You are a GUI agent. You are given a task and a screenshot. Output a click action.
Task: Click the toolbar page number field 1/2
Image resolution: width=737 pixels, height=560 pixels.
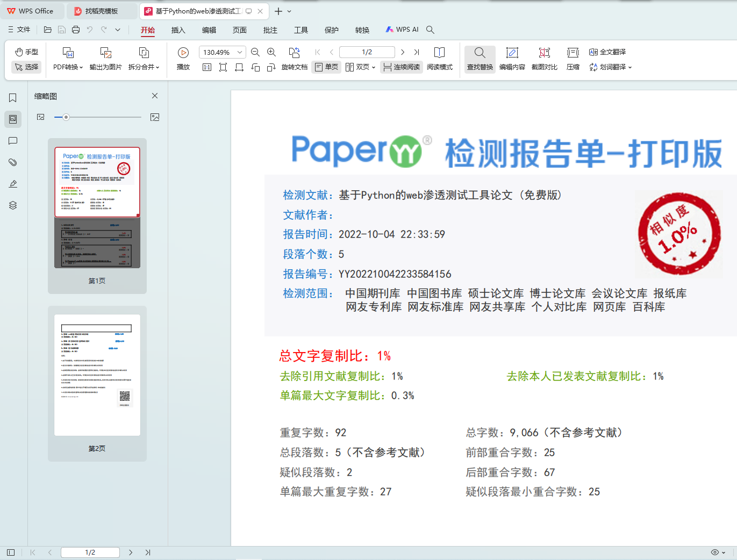pyautogui.click(x=367, y=52)
